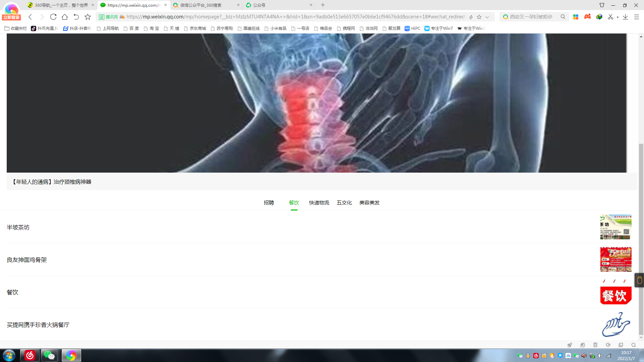Open the downloads arrow icon
Screen dimensions: 644x362
pos(625,17)
